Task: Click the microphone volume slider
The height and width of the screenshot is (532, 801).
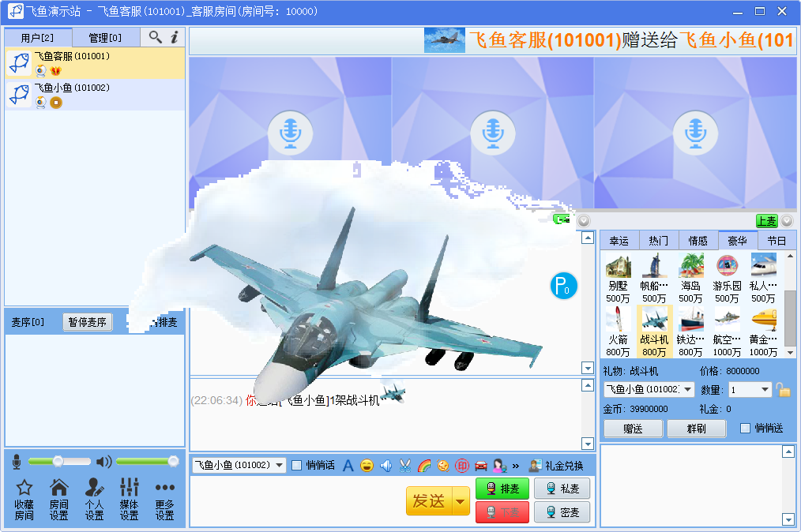Action: pos(58,461)
